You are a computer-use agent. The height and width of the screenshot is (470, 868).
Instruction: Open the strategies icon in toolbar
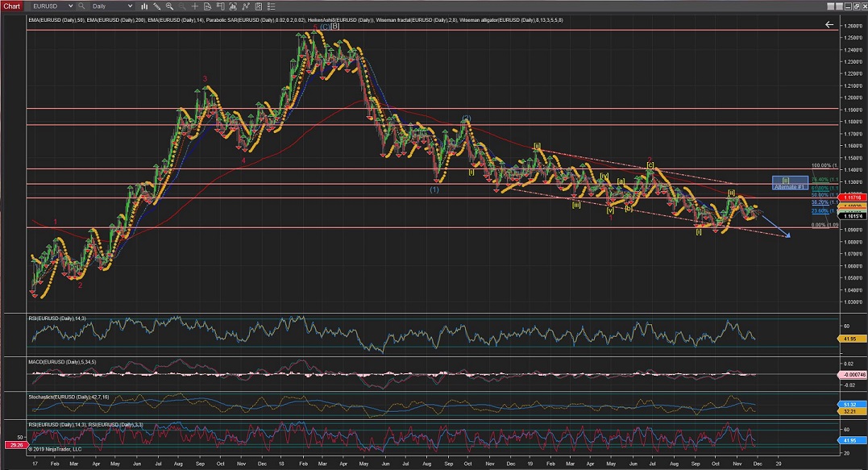(x=247, y=6)
